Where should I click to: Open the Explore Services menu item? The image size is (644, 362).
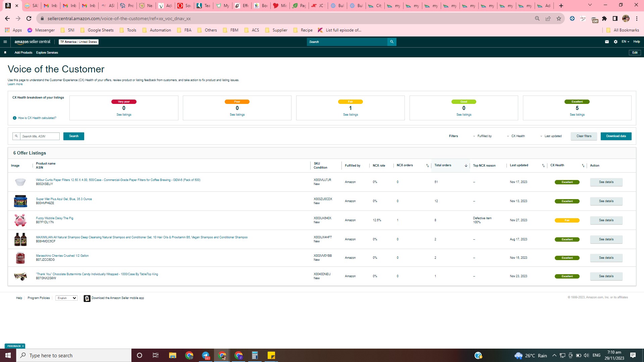click(47, 53)
